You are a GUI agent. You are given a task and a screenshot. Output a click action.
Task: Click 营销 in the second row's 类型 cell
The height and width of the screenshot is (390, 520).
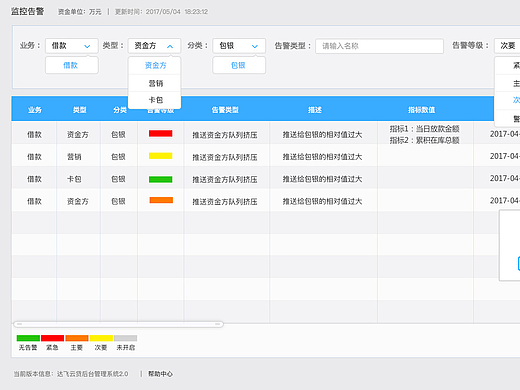click(74, 157)
